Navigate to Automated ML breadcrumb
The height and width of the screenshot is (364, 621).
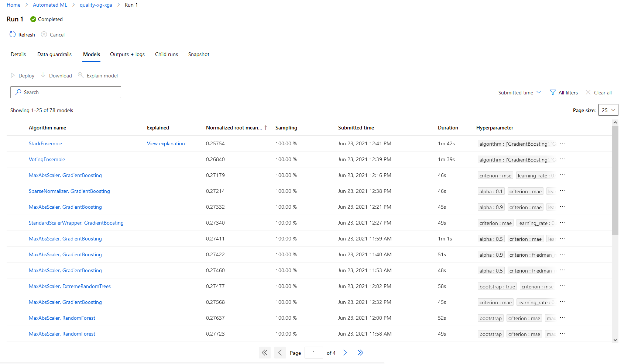50,5
